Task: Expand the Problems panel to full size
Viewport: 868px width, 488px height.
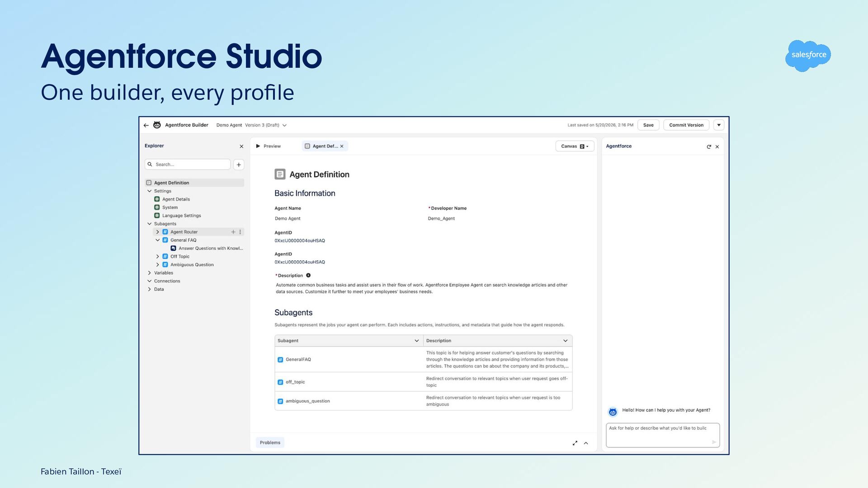Action: pos(575,443)
